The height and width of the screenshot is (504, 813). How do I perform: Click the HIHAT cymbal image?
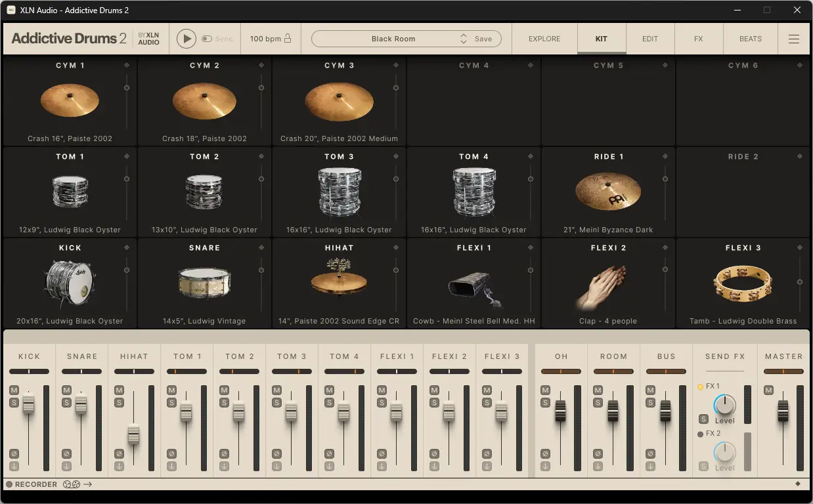(x=339, y=278)
